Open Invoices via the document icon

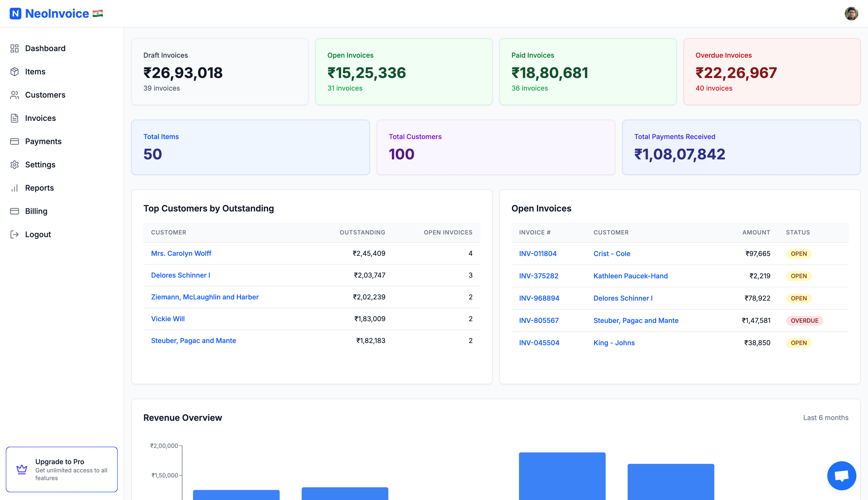click(x=15, y=118)
